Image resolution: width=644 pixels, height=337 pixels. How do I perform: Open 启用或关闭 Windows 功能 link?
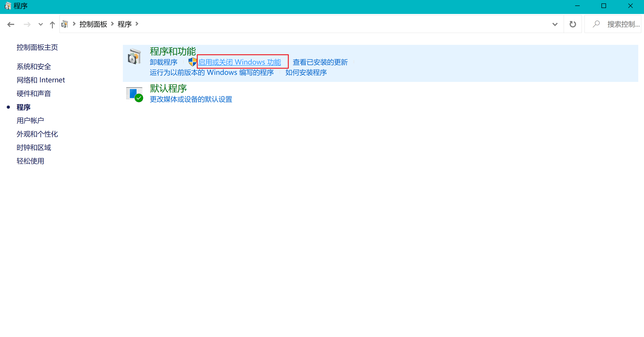(x=240, y=62)
